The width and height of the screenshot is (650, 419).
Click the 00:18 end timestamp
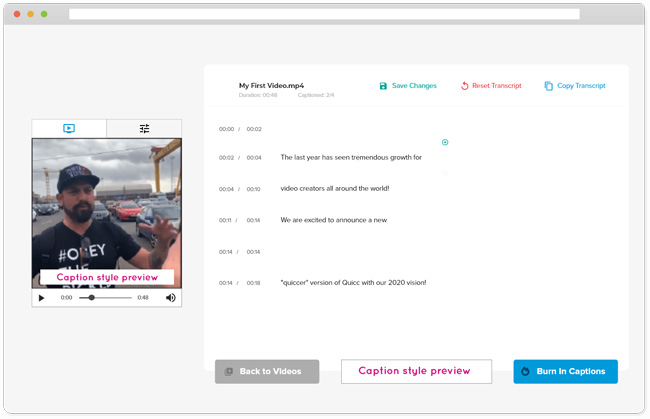[x=253, y=283]
